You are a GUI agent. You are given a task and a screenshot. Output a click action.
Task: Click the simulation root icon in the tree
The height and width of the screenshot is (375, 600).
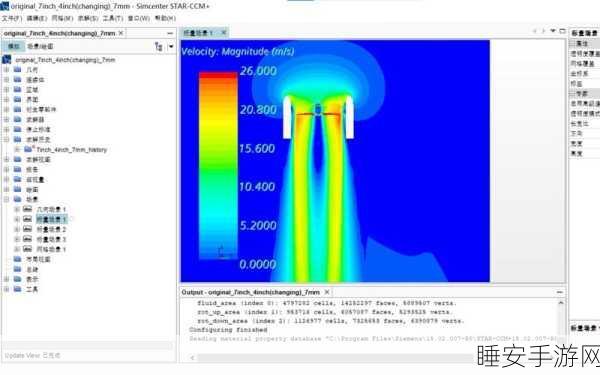pos(7,59)
